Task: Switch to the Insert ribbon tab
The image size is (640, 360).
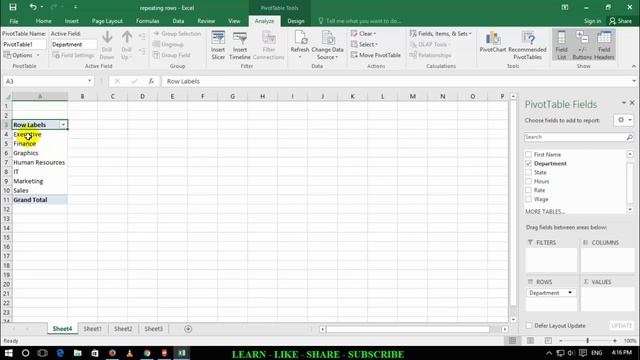Action: 72,21
